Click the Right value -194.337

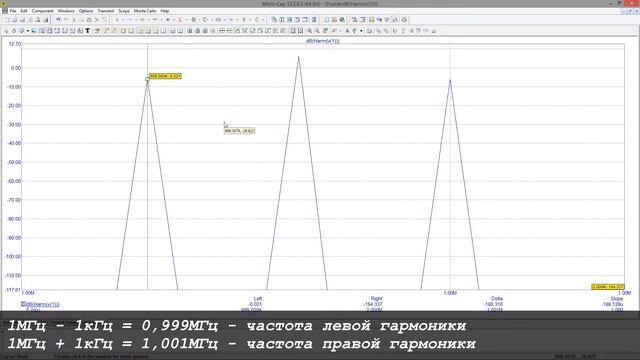(373, 304)
